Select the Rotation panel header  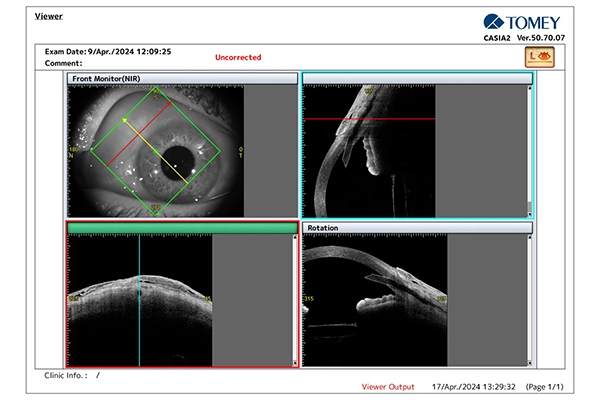tap(417, 228)
